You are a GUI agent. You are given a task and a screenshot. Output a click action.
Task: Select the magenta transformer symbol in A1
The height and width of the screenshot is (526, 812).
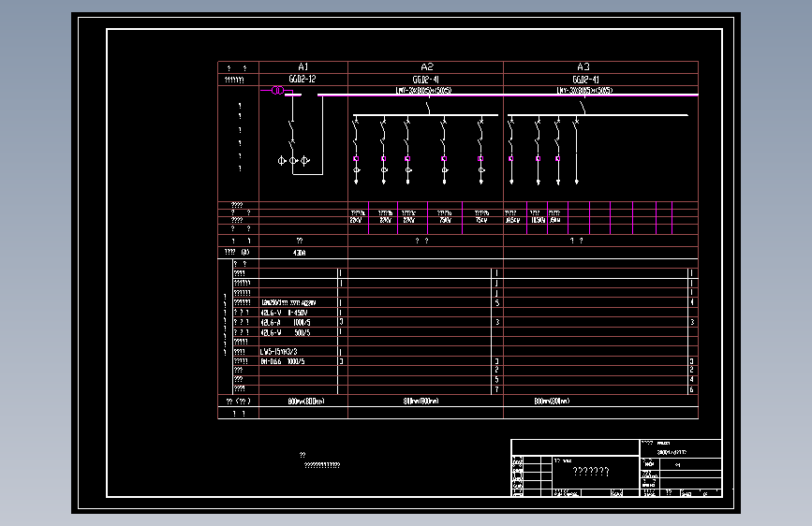coord(277,91)
